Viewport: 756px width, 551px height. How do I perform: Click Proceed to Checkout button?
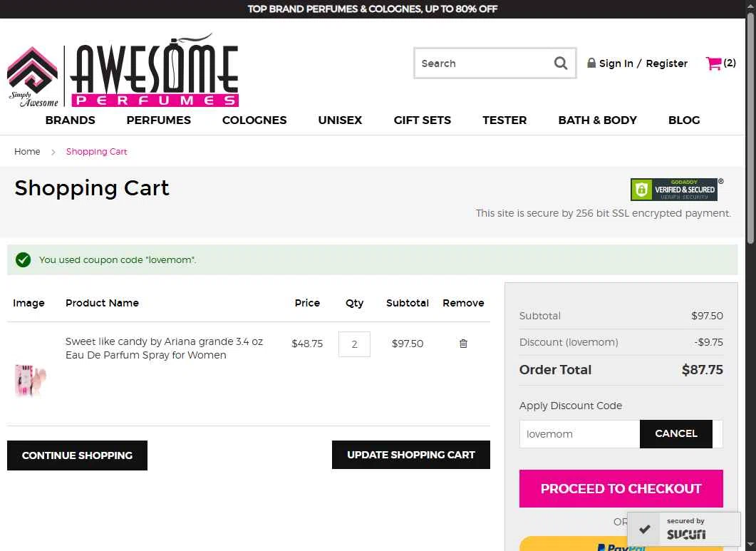[x=621, y=488]
